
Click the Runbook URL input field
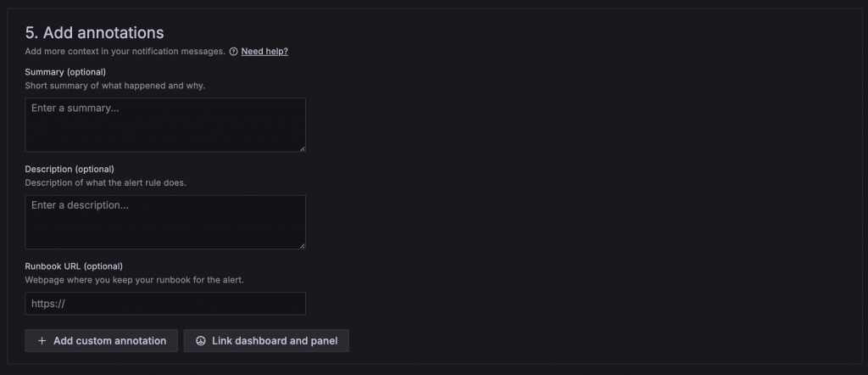[x=165, y=304]
